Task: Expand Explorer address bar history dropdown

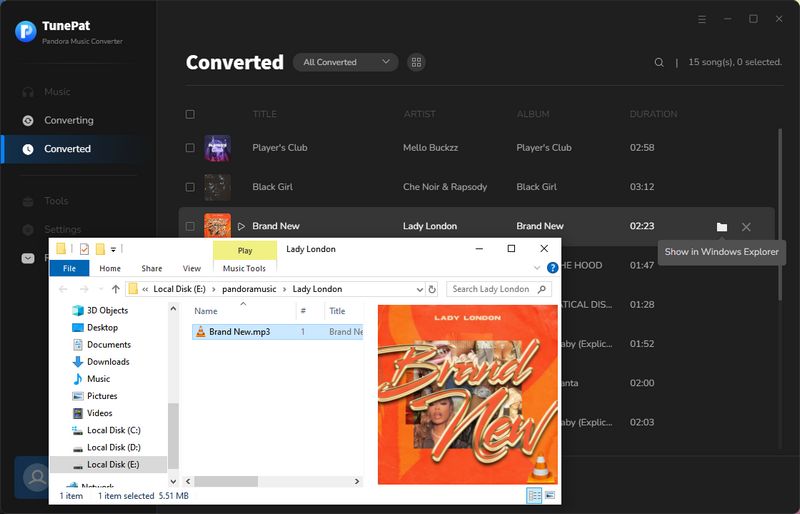Action: coord(419,289)
